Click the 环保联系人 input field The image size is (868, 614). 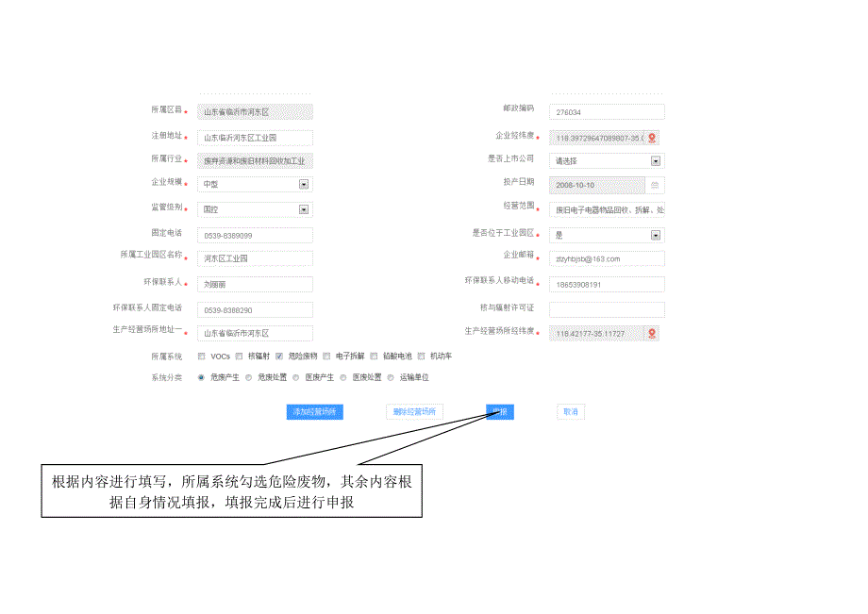(x=255, y=284)
